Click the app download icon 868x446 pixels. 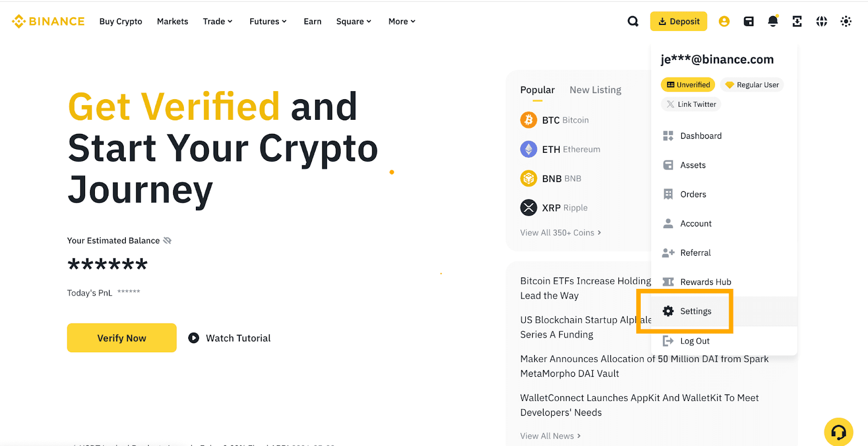click(x=796, y=21)
